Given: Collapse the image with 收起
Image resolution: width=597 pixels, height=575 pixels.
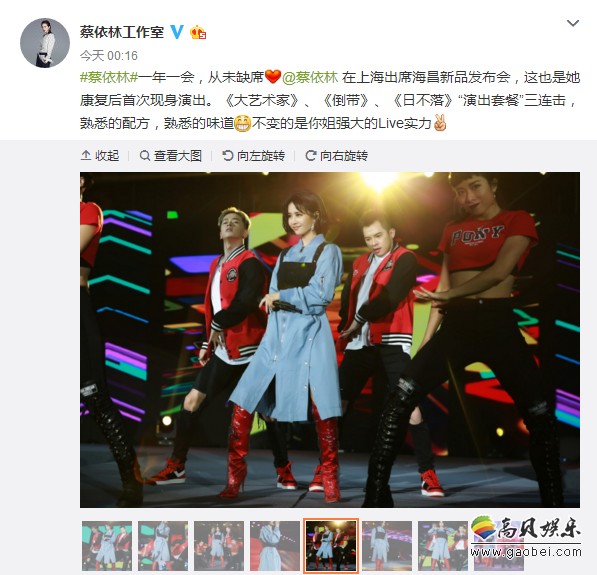Looking at the screenshot, I should [x=100, y=156].
